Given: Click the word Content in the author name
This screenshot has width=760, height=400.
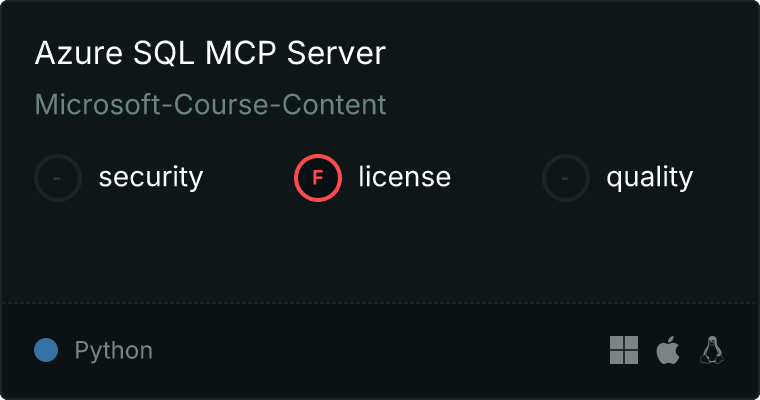Looking at the screenshot, I should [334, 104].
